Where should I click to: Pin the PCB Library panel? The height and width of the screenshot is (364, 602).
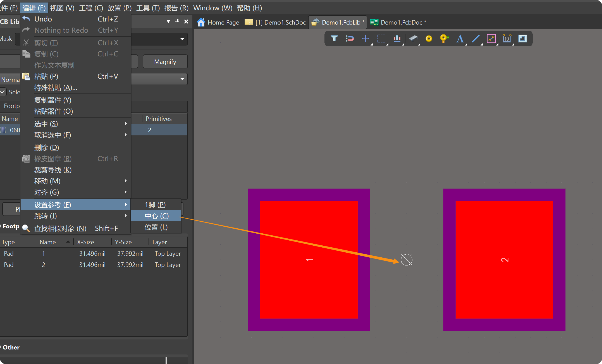click(x=177, y=21)
